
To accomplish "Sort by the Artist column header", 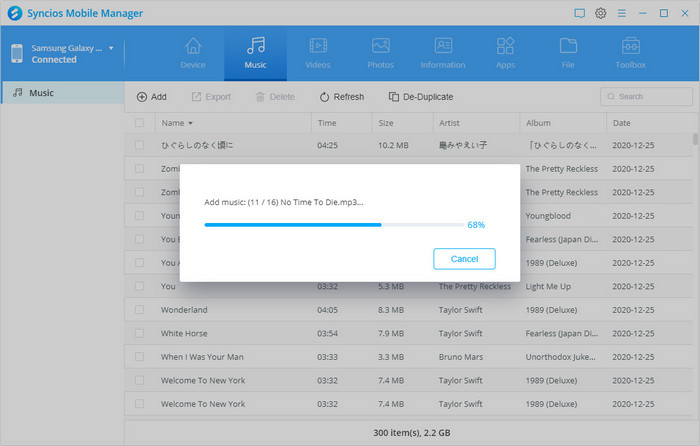I will (x=449, y=123).
